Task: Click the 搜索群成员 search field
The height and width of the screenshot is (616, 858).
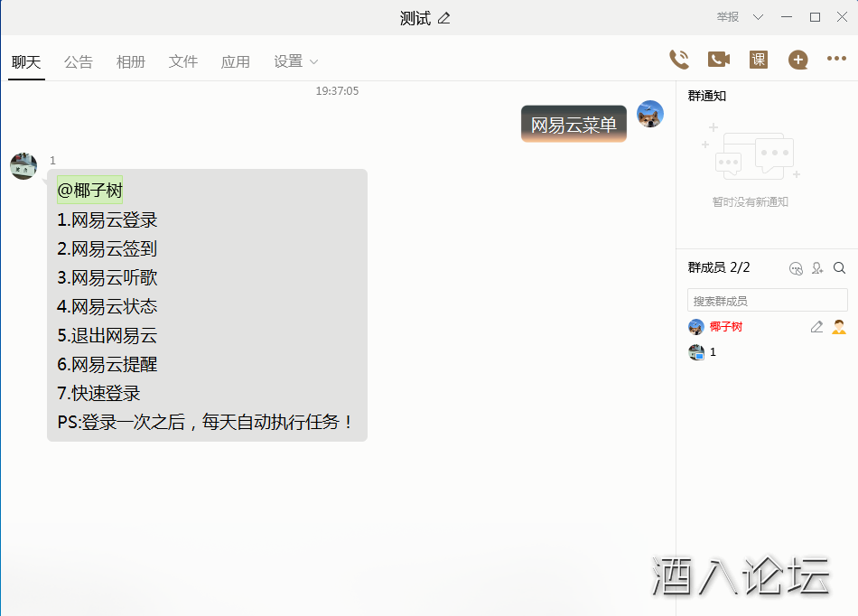Action: (x=767, y=301)
